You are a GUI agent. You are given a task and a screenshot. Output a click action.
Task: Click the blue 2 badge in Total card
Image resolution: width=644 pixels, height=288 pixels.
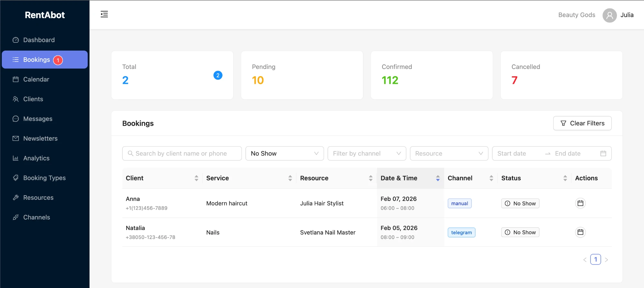coord(218,75)
